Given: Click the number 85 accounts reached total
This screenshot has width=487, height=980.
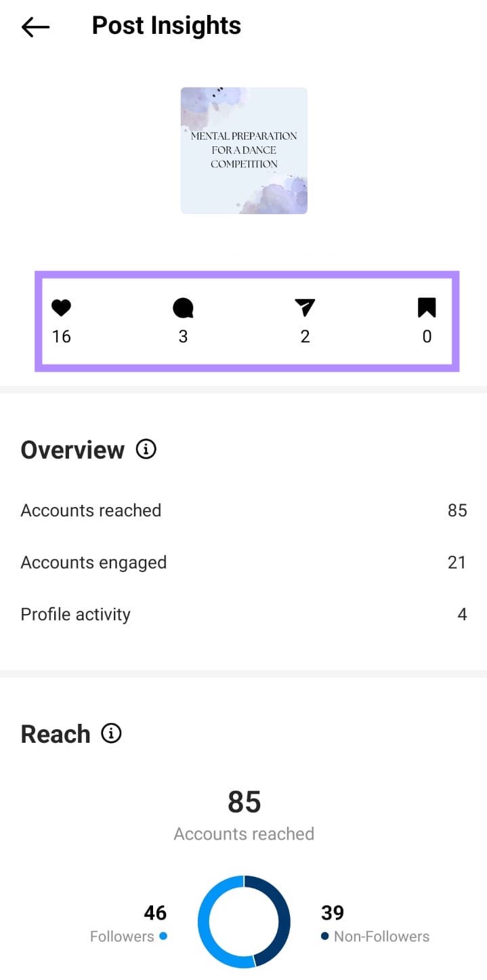Looking at the screenshot, I should coord(244,802).
